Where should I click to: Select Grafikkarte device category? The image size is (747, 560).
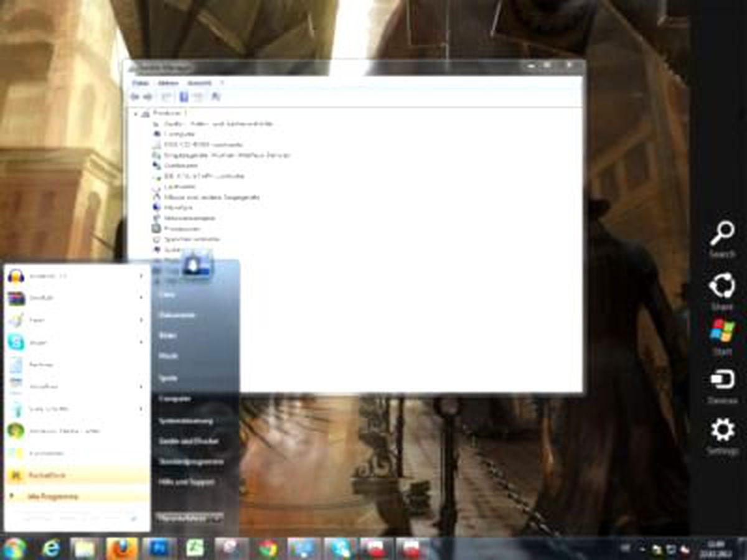point(181,166)
